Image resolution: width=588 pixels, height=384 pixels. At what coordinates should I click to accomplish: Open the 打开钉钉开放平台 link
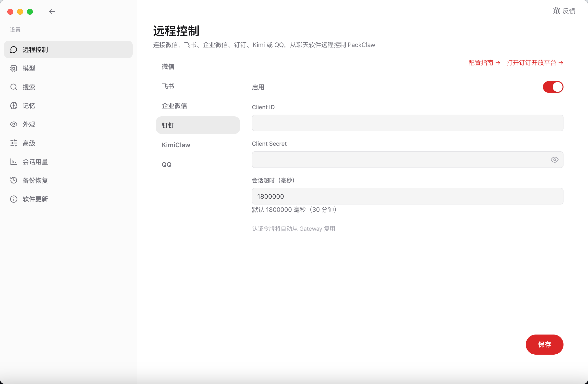point(535,63)
